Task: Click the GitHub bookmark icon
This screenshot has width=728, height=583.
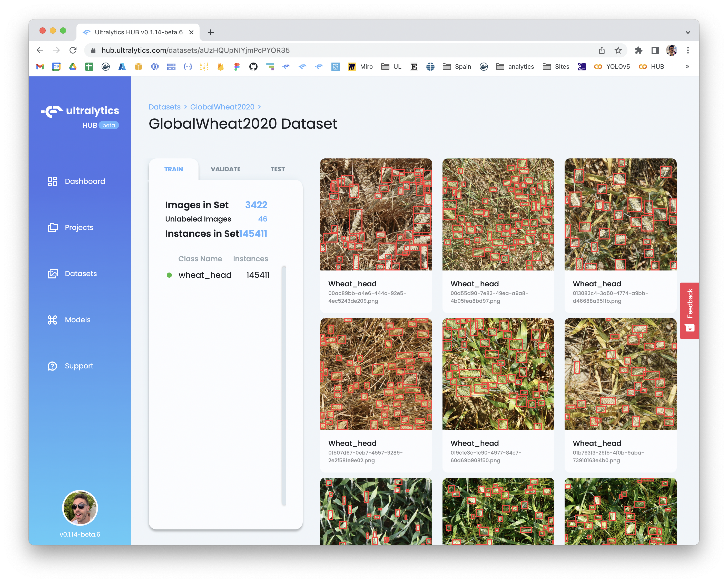Action: point(253,66)
